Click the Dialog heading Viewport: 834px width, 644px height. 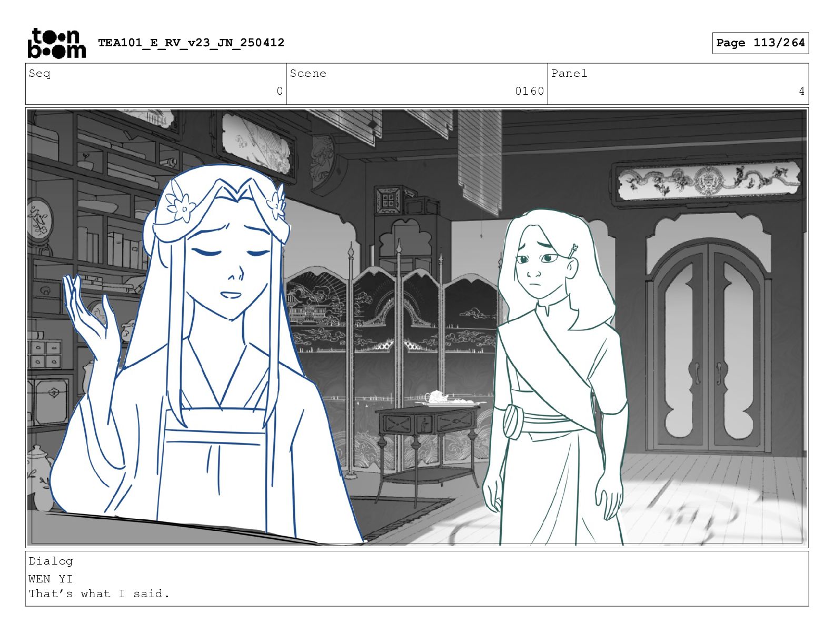tap(51, 561)
